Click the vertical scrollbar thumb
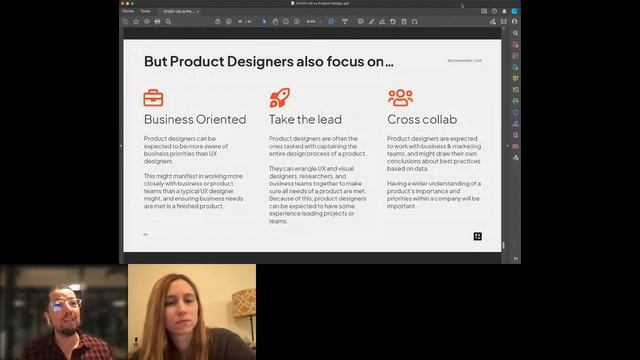The image size is (640, 360). coord(503,245)
